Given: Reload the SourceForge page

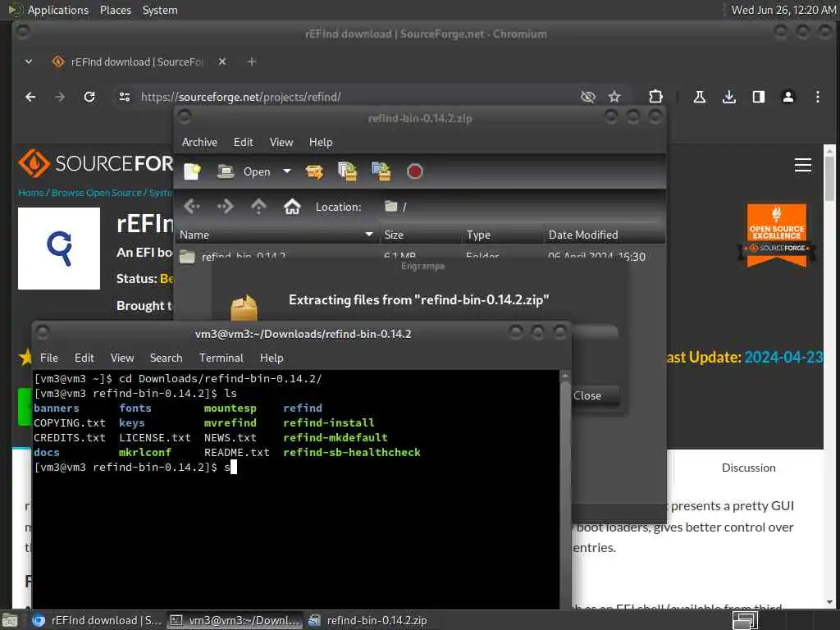Looking at the screenshot, I should click(x=89, y=97).
